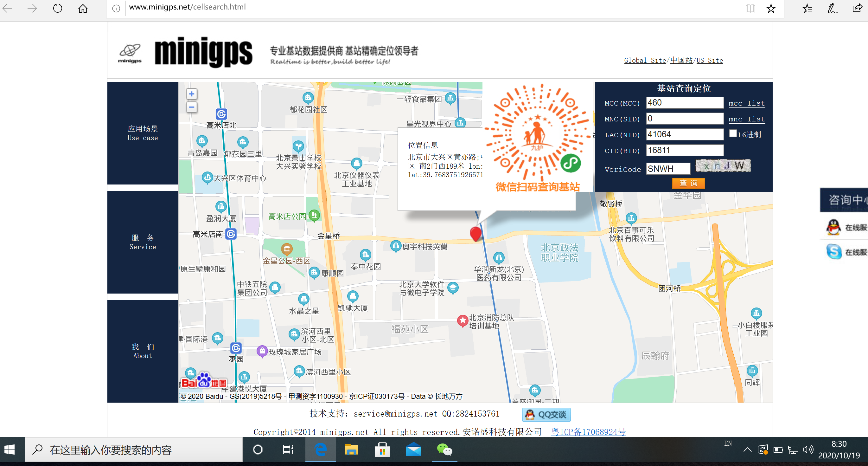The image size is (868, 466).
Task: Show hidden system tray icons chevron
Action: (x=747, y=450)
